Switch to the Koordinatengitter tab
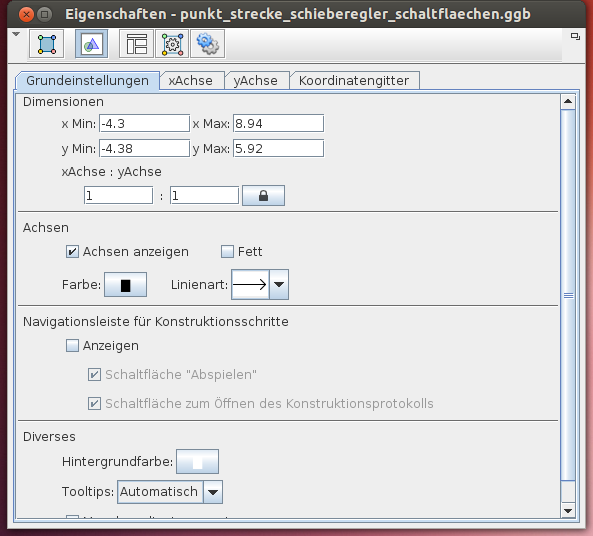Viewport: 593px width, 536px height. coord(354,81)
